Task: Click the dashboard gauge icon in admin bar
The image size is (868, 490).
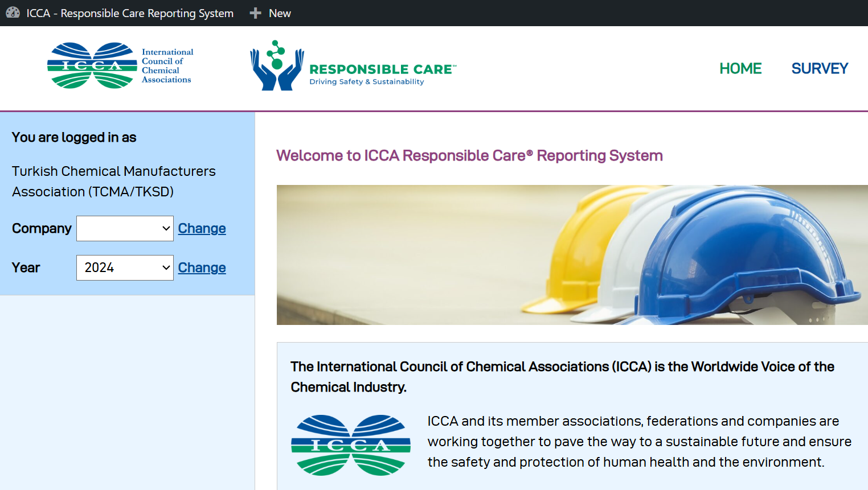Action: coord(13,13)
